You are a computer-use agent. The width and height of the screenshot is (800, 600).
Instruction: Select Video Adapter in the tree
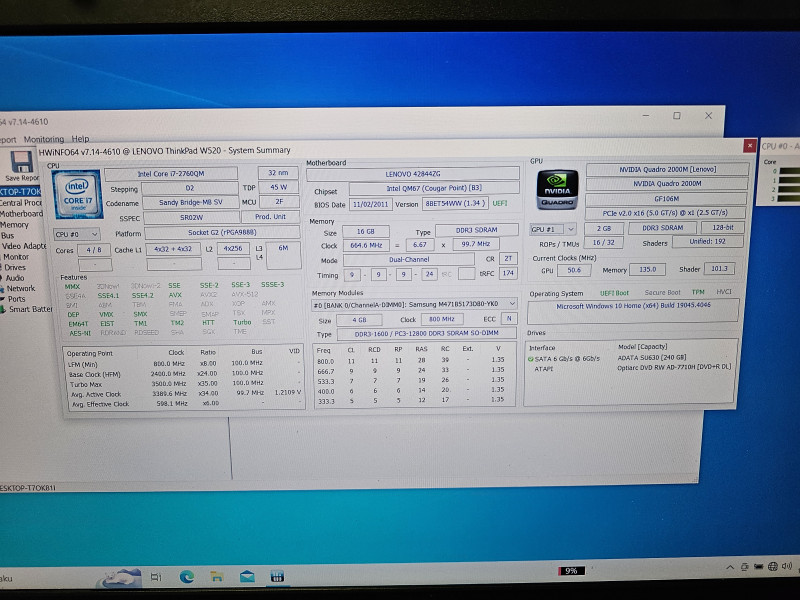tap(24, 246)
